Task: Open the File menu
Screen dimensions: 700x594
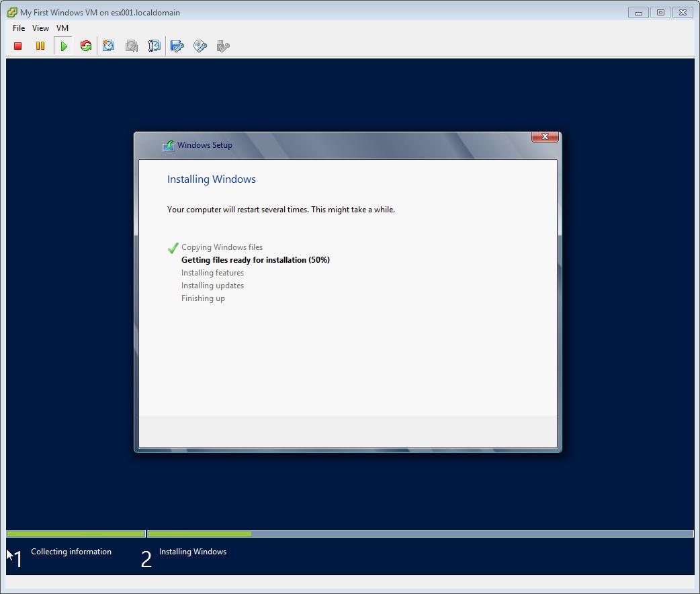Action: tap(19, 28)
